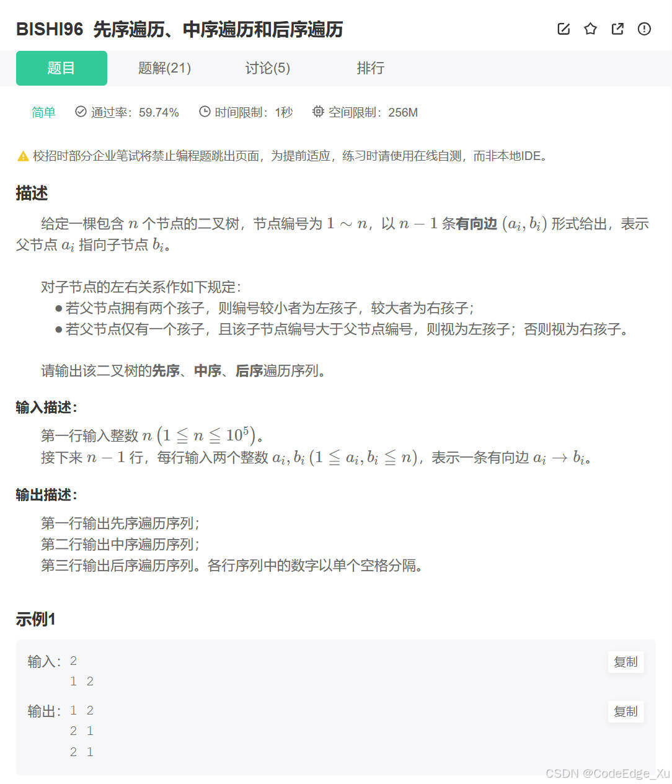Click the CSDN watermark @CodeEdge_Xu

tap(608, 773)
